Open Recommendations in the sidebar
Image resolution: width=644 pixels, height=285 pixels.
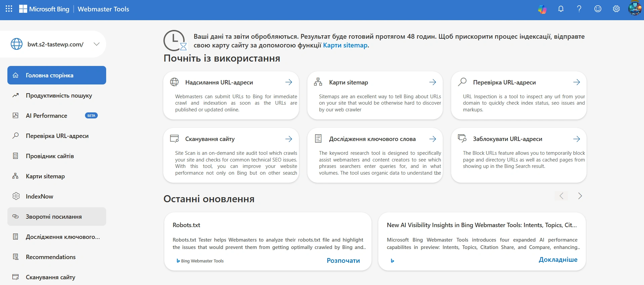(x=57, y=257)
